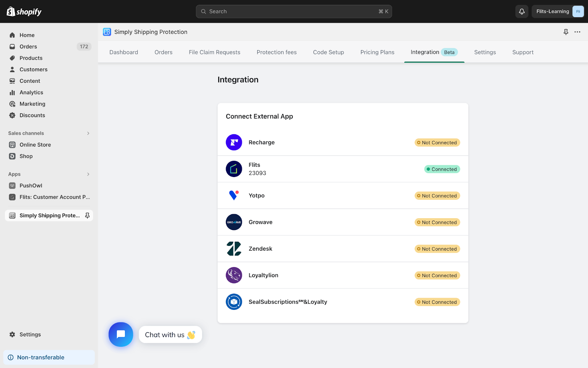Viewport: 588px width, 368px height.
Task: Click the Zendesk logo
Action: pyautogui.click(x=234, y=249)
